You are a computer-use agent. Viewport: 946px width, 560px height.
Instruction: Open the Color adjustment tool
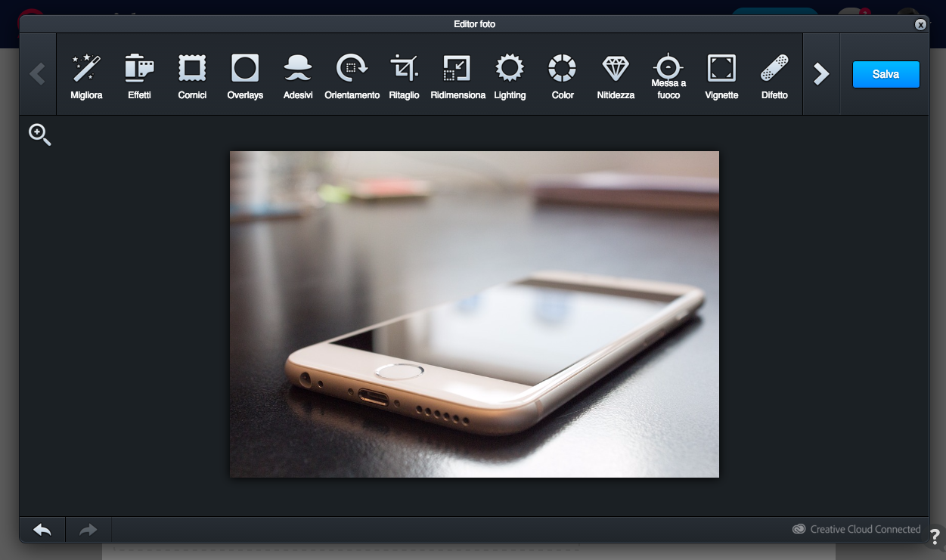click(x=563, y=74)
